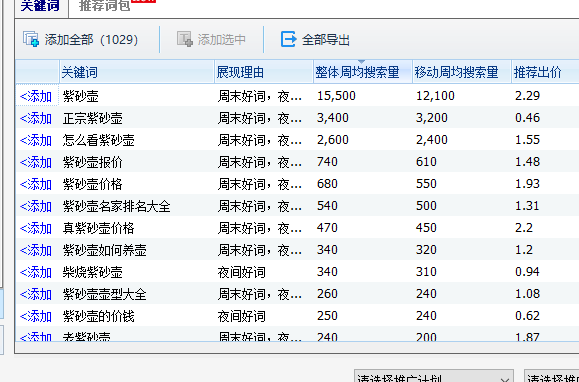Screen dimensions: 579x382
Task: Open the 推荐词包 tab
Action: click(x=105, y=6)
